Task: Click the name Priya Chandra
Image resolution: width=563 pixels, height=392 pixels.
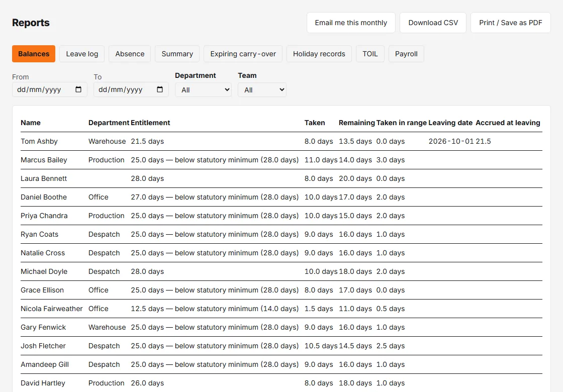Action: 44,216
